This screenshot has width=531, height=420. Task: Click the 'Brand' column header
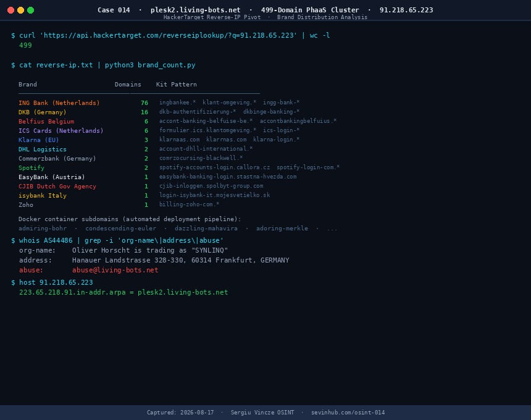click(27, 85)
